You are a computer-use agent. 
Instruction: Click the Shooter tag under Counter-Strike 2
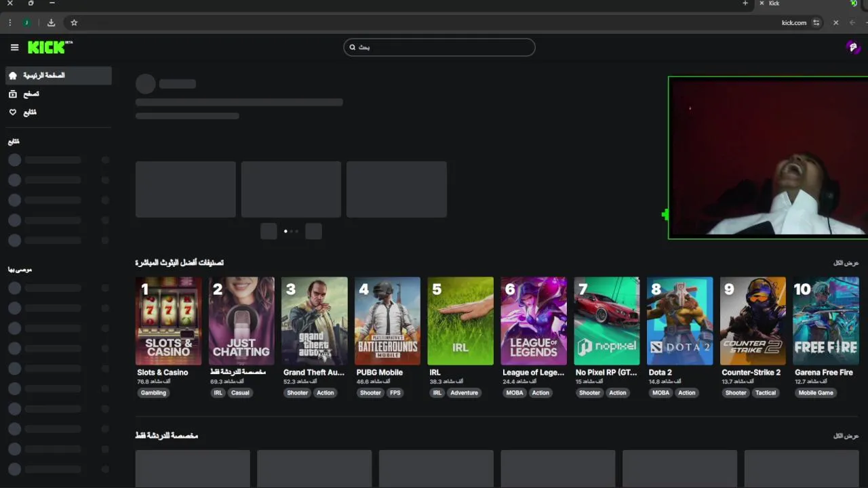click(736, 392)
